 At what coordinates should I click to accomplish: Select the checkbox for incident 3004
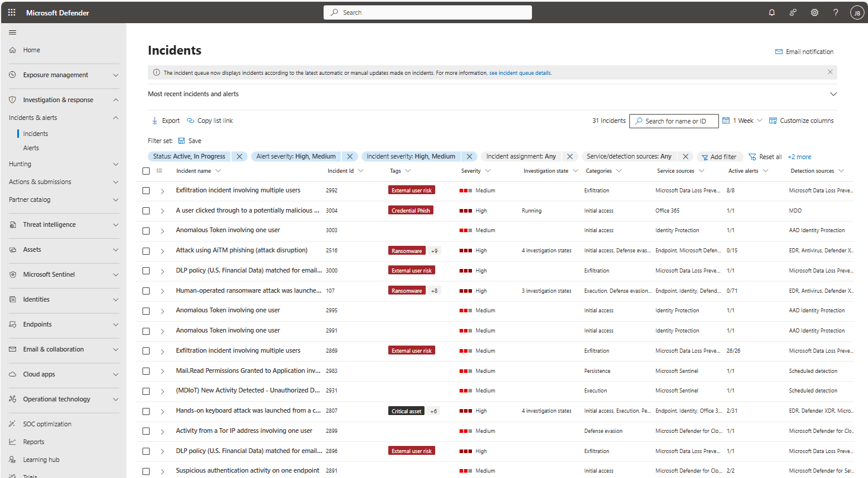pos(146,211)
